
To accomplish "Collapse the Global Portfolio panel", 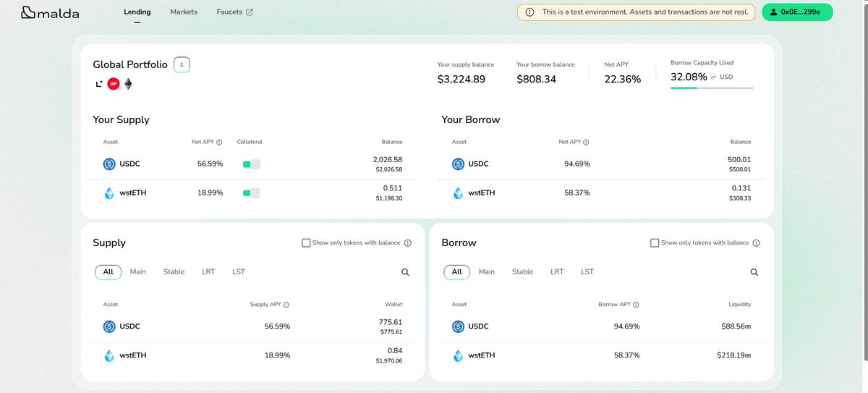I will [x=182, y=64].
